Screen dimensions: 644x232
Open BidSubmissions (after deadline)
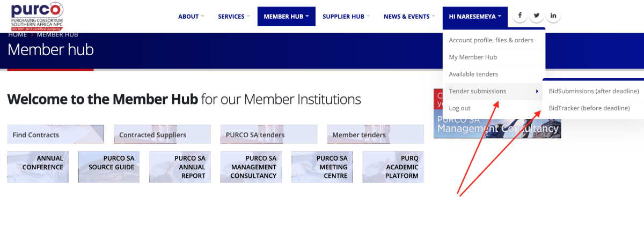tap(594, 91)
